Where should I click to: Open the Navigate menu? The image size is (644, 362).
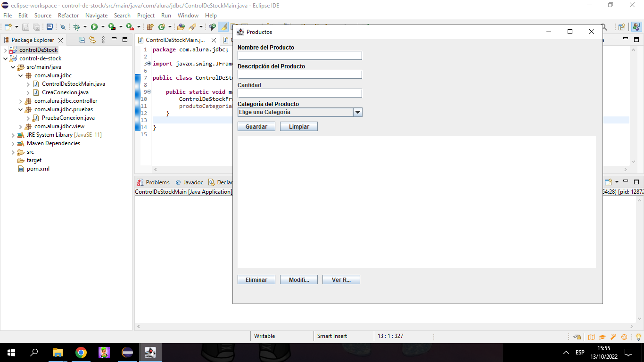pyautogui.click(x=96, y=16)
